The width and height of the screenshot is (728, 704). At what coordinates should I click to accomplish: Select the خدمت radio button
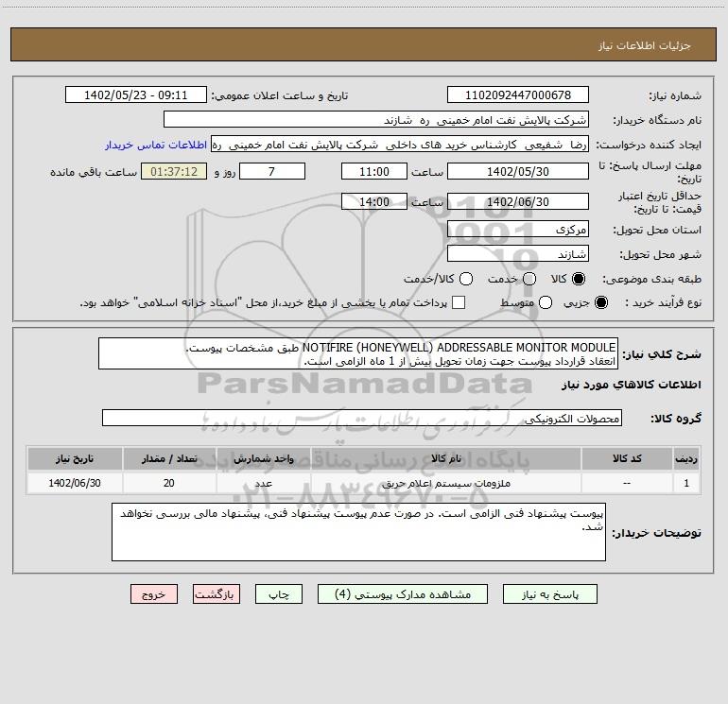click(x=529, y=279)
